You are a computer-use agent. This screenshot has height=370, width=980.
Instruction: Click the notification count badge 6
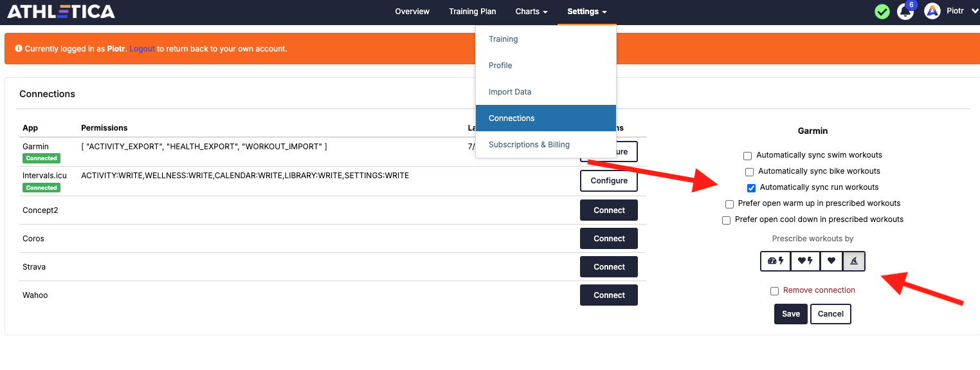(x=911, y=5)
